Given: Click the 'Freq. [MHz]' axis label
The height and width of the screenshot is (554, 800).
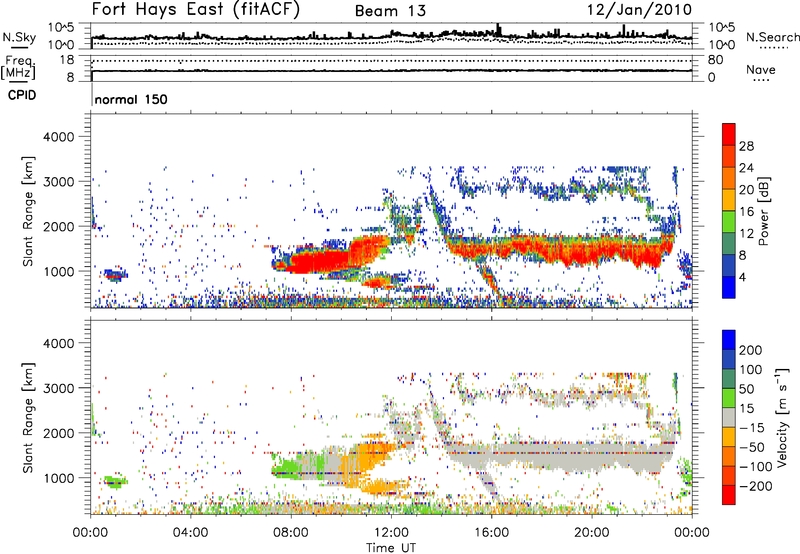Looking at the screenshot, I should [x=19, y=68].
